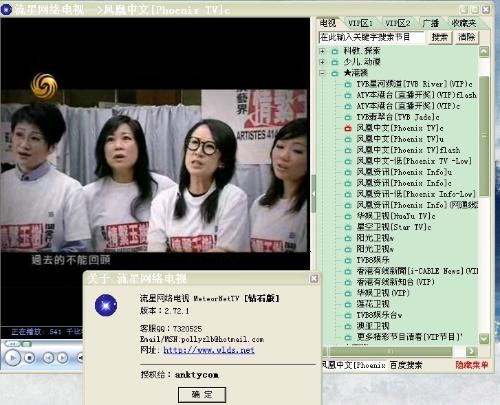The height and width of the screenshot is (405, 500).
Task: Open the http://www.vlds.net link
Action: (x=209, y=350)
